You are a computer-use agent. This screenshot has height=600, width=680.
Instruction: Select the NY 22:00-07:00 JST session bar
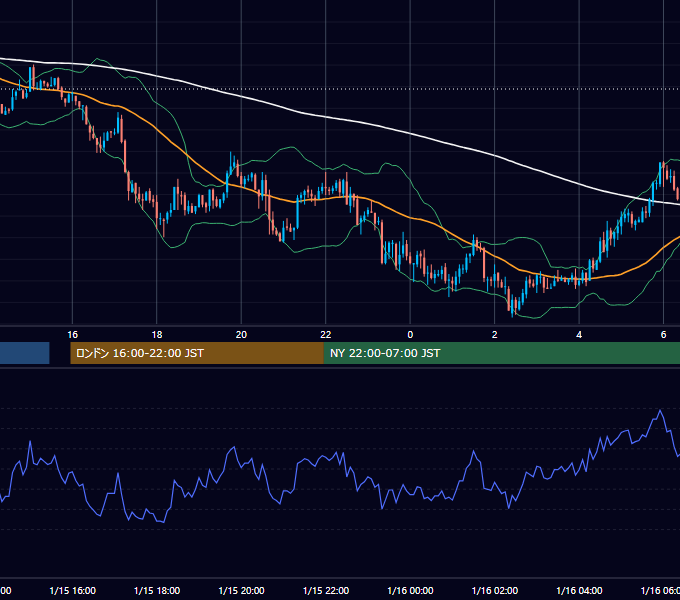coord(502,353)
